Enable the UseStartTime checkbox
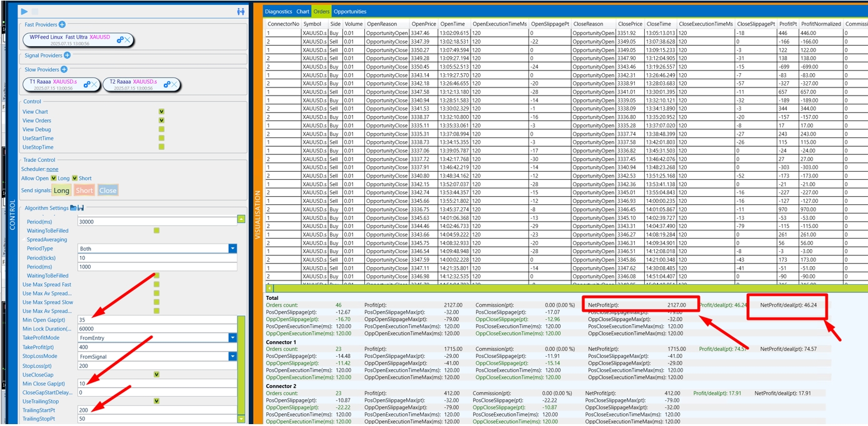Screen dimensions: 868x426 click(161, 138)
